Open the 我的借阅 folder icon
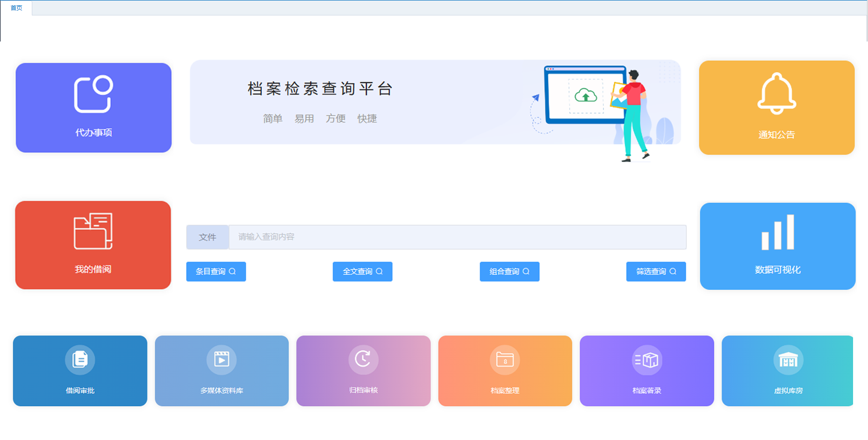Screen dimensions: 868x440 (93, 231)
